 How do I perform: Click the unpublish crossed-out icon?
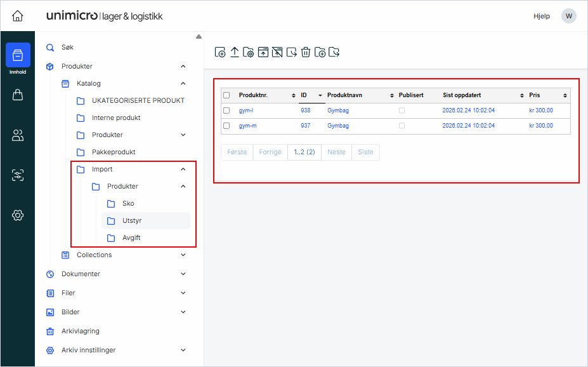(x=277, y=53)
